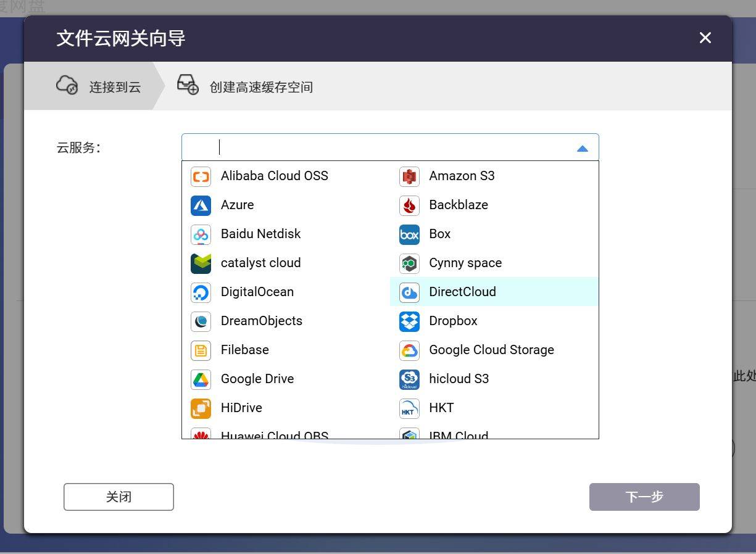Select Dropbox service entry
Screen dimensions: 756x554
click(494, 321)
